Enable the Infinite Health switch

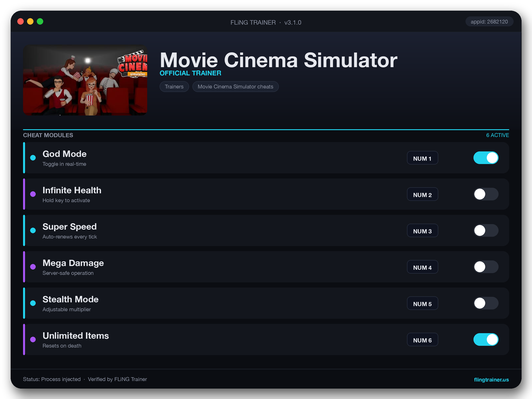(486, 194)
